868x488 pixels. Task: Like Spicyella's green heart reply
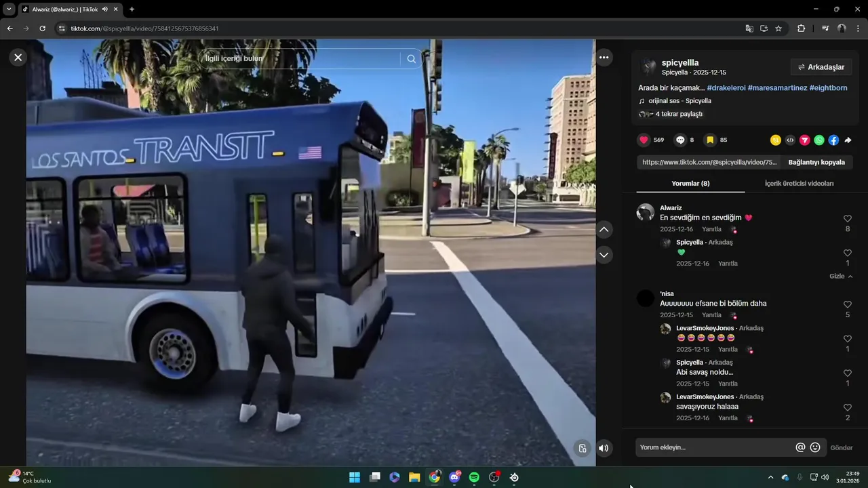click(x=848, y=253)
